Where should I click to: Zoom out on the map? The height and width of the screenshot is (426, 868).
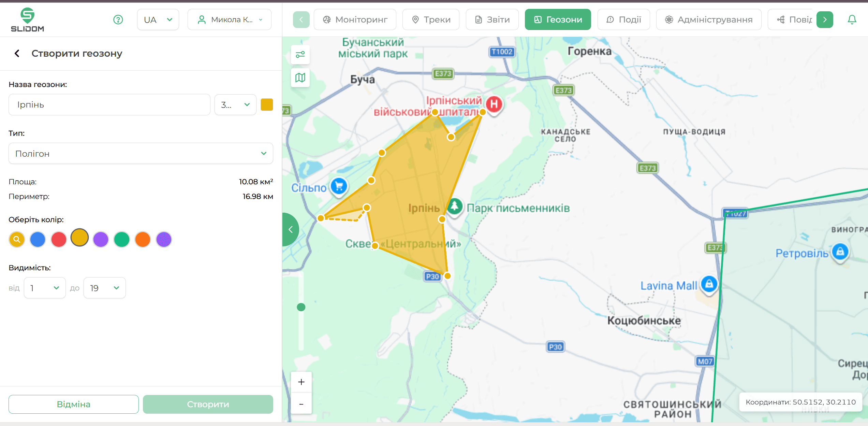click(x=301, y=404)
